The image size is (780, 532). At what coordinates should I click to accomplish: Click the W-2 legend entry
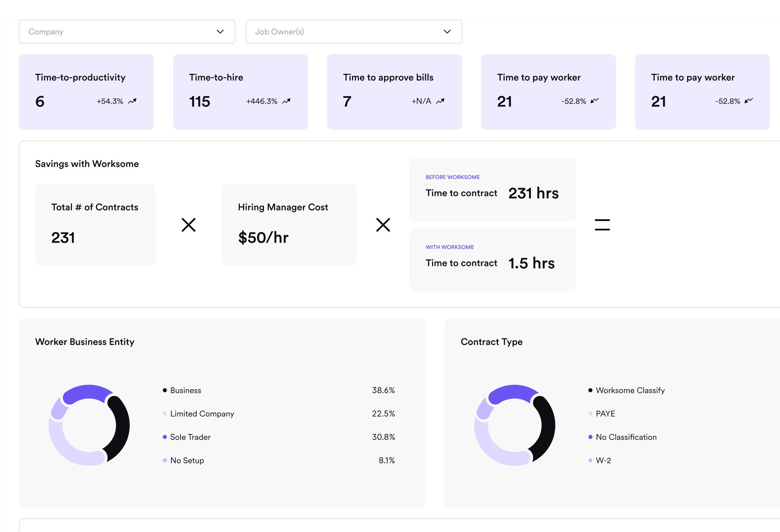[x=603, y=460]
